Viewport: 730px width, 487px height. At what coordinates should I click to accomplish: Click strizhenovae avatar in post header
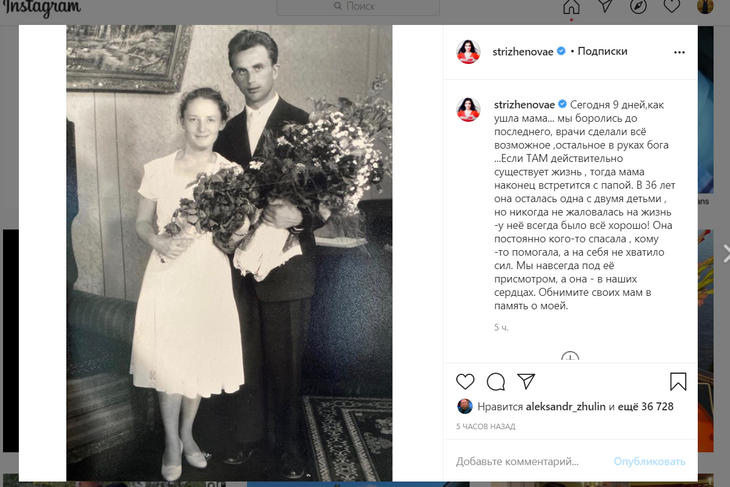pos(467,51)
